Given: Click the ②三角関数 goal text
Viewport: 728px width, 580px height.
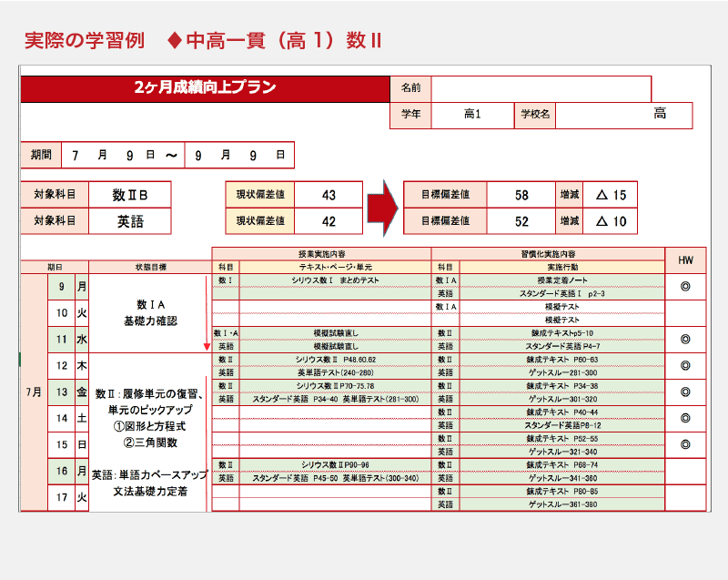Looking at the screenshot, I should [x=150, y=443].
